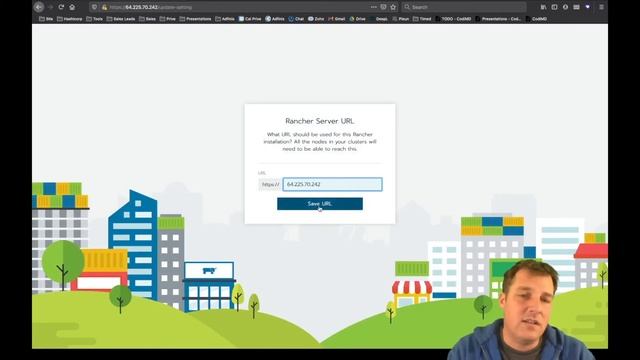Open the Gmail bookmark
The width and height of the screenshot is (640, 360).
337,19
